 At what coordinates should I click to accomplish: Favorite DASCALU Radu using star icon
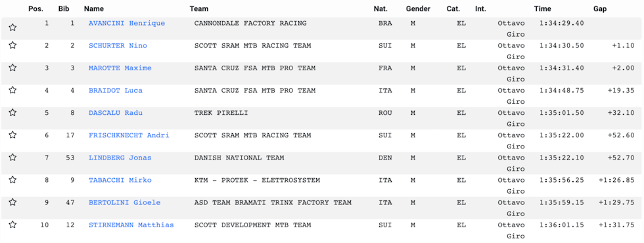[12, 112]
